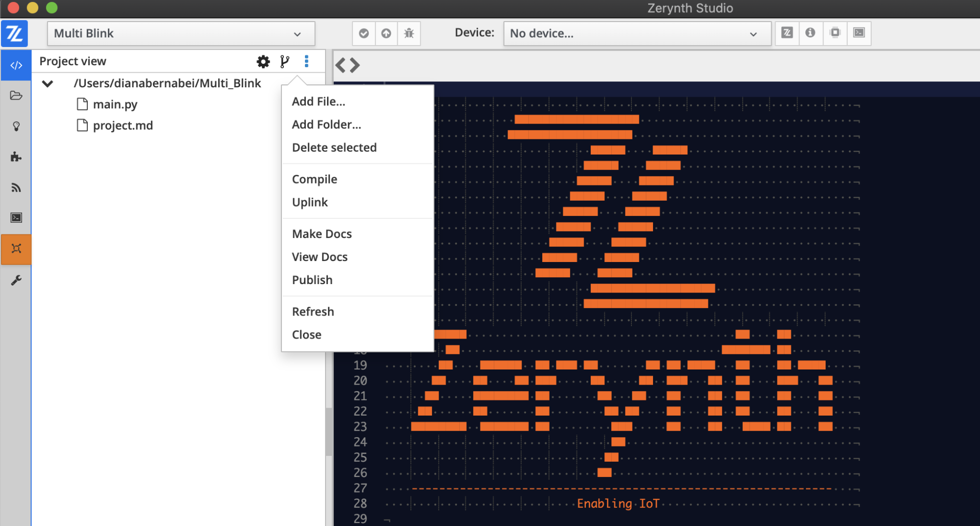Image resolution: width=980 pixels, height=526 pixels.
Task: Click the Zerynth logo icon
Action: point(14,33)
